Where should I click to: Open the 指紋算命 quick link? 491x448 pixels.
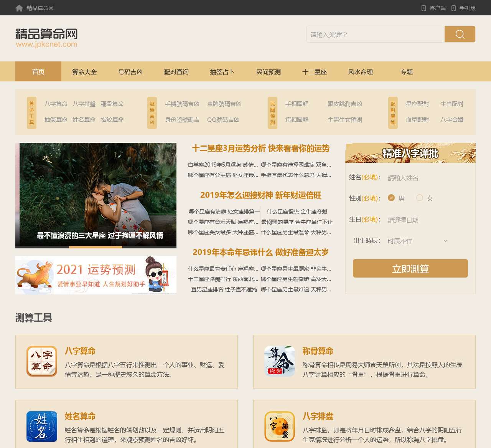[112, 120]
